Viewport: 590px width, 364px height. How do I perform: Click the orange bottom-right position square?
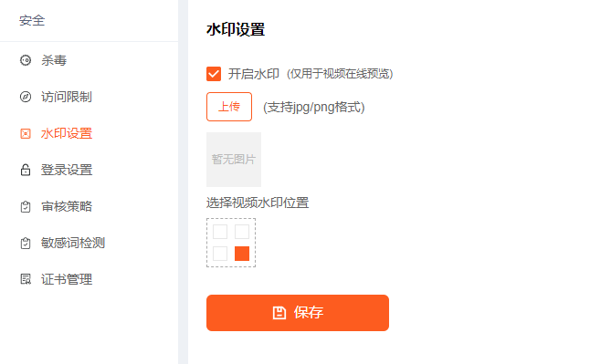tap(242, 254)
